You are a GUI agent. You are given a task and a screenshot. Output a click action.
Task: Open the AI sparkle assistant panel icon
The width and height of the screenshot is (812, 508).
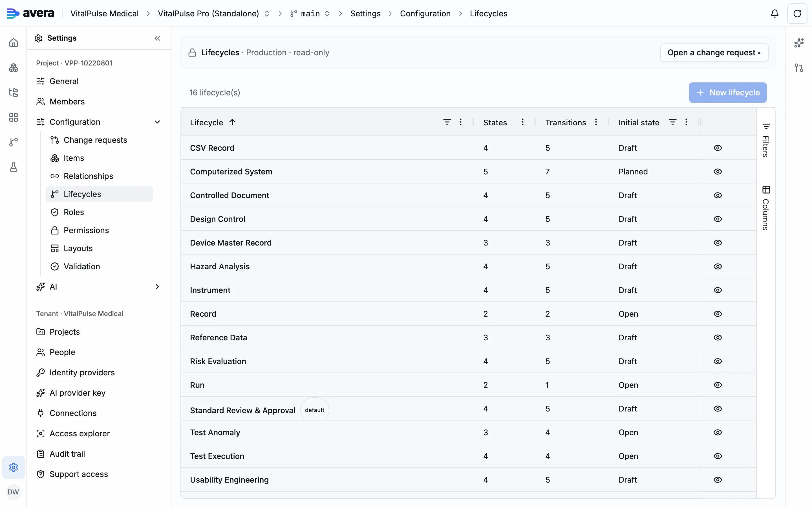click(799, 43)
